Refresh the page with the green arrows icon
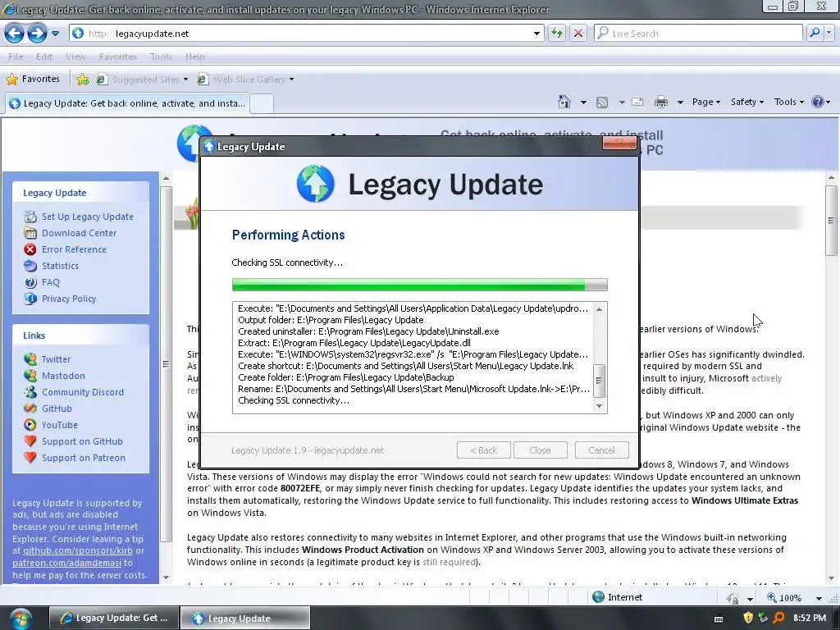The width and height of the screenshot is (840, 630). click(x=557, y=33)
